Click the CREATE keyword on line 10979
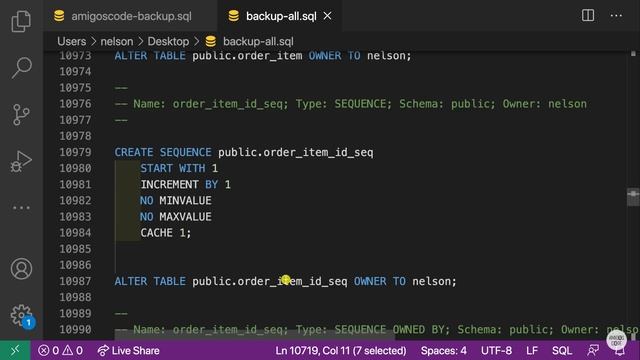The width and height of the screenshot is (640, 360). click(x=133, y=152)
